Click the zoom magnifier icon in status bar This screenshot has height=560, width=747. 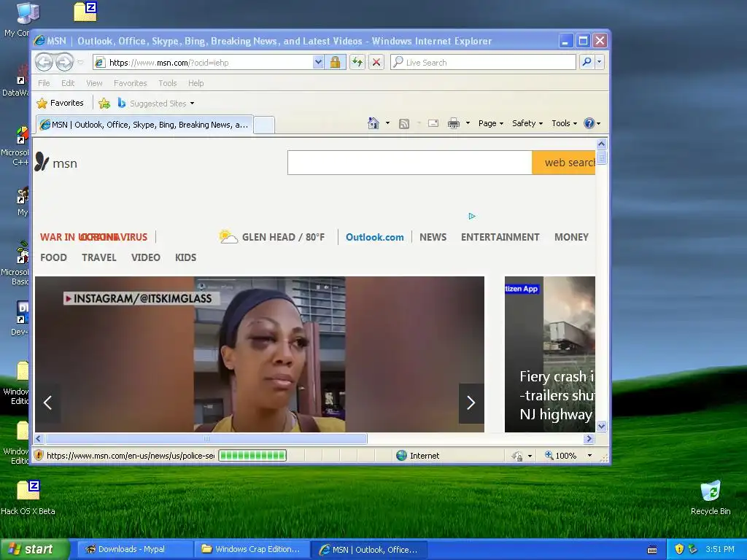(549, 455)
